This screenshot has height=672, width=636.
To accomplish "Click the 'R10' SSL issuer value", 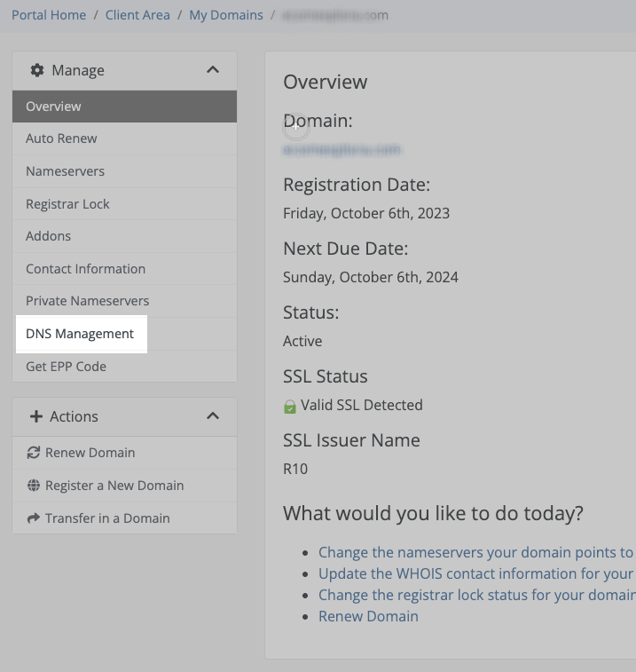I will pos(295,469).
